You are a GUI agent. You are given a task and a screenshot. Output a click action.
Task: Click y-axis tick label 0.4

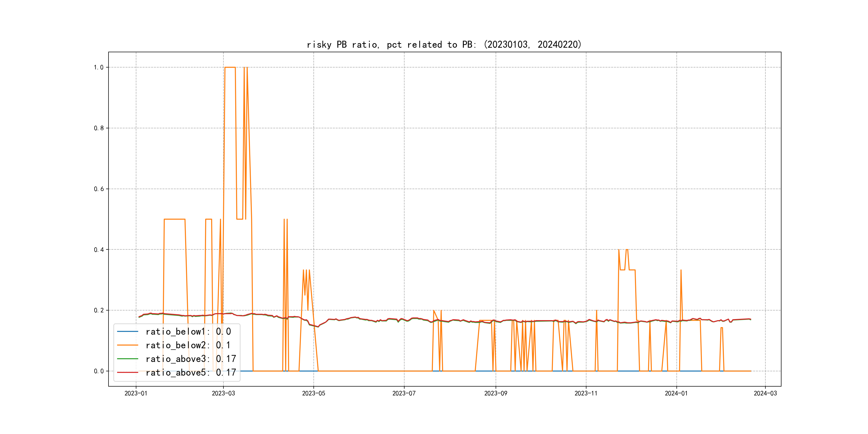(x=99, y=250)
